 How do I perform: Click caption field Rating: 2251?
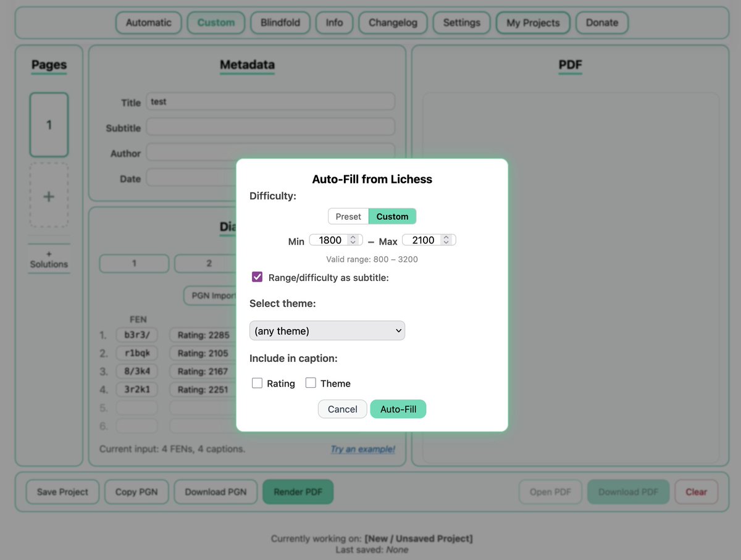203,390
